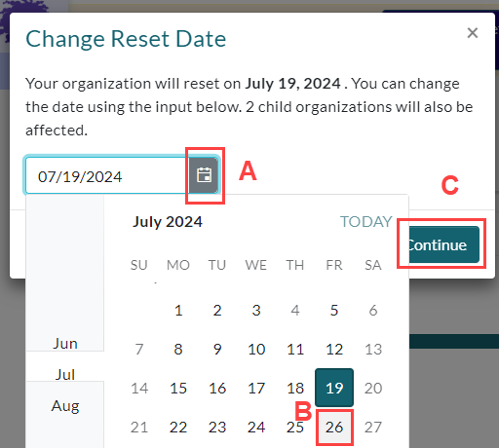This screenshot has width=499, height=448.
Task: Select Jul in the month list
Action: tap(65, 375)
